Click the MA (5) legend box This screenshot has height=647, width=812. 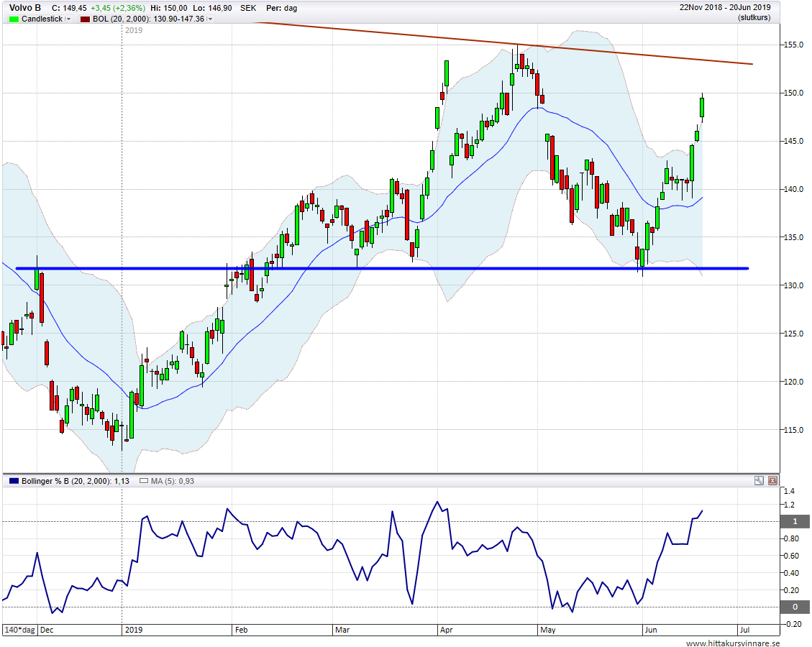(x=144, y=481)
